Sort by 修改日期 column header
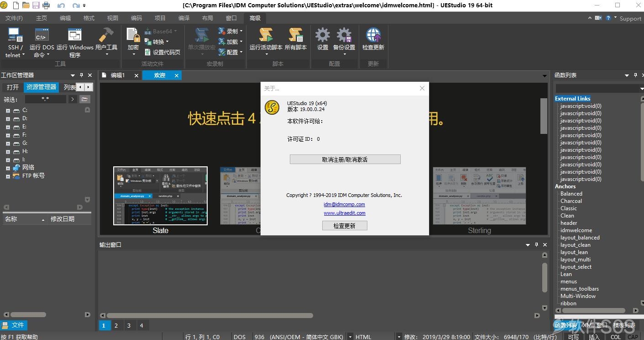Screen dimensions: 644x340 [x=68, y=219]
